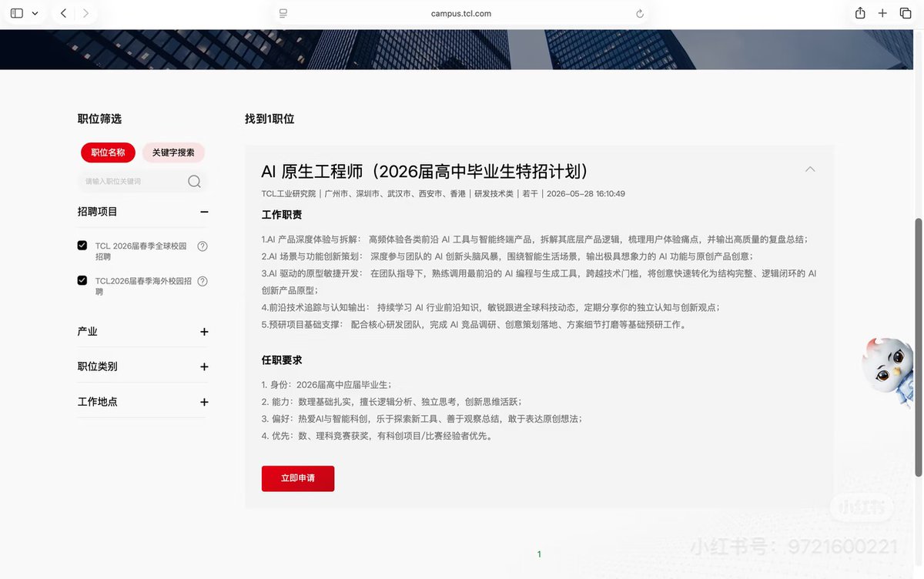Click the browser vertical scrollbar thumb

coord(918,346)
